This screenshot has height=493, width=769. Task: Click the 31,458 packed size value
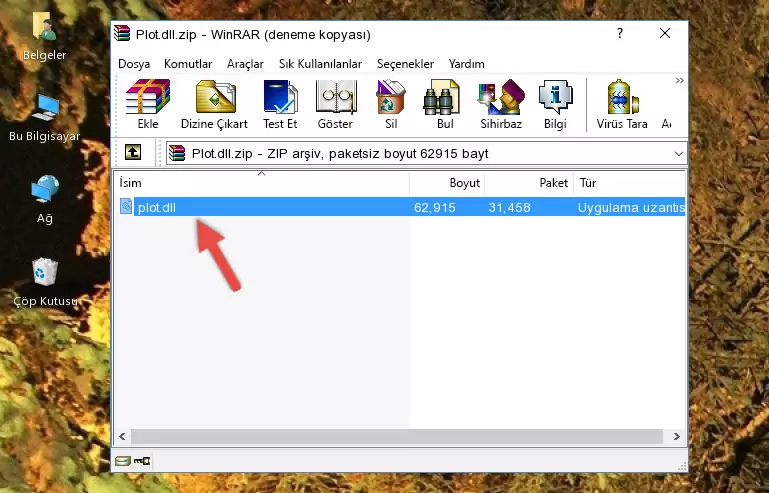(x=509, y=208)
